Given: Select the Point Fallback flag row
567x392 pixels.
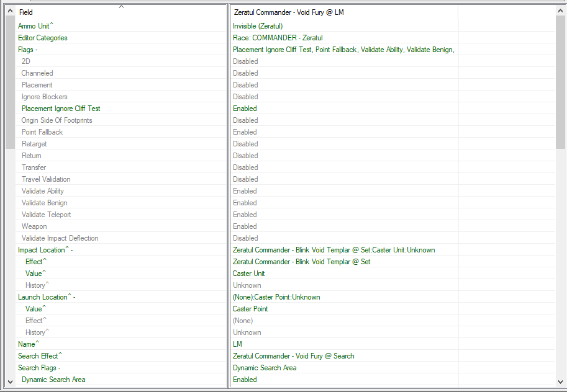Looking at the screenshot, I should click(120, 132).
